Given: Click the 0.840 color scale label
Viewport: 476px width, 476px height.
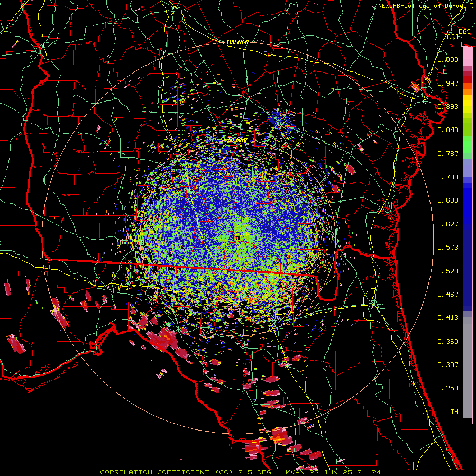Looking at the screenshot, I should coord(448,130).
